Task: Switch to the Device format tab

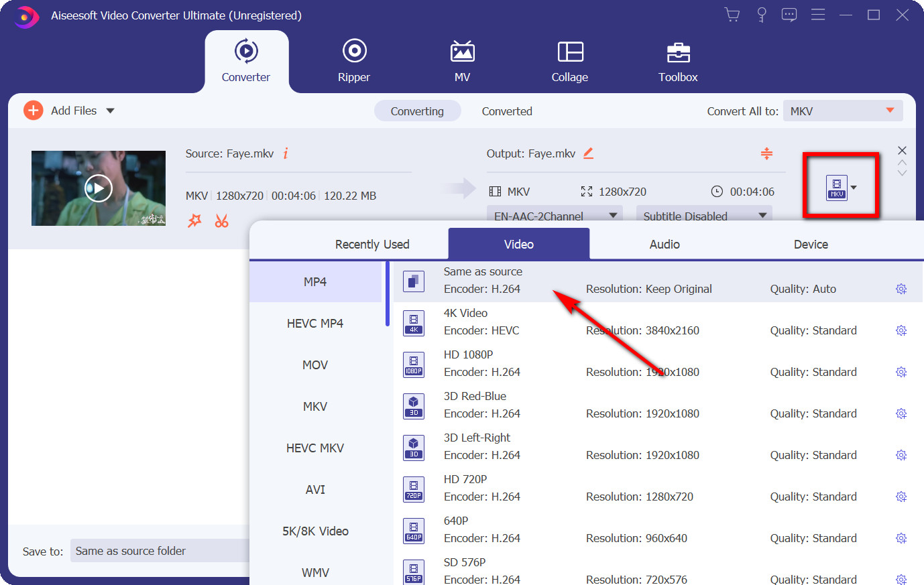Action: pyautogui.click(x=811, y=244)
